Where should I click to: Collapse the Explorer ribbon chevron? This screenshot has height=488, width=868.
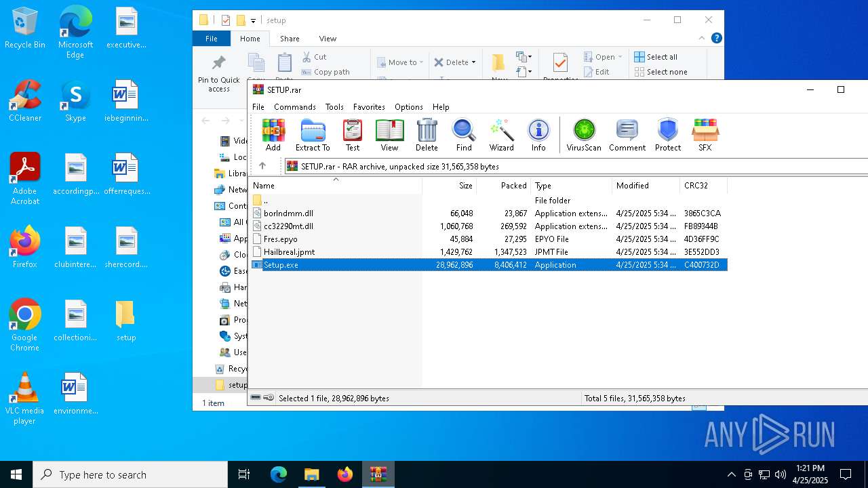pos(702,39)
